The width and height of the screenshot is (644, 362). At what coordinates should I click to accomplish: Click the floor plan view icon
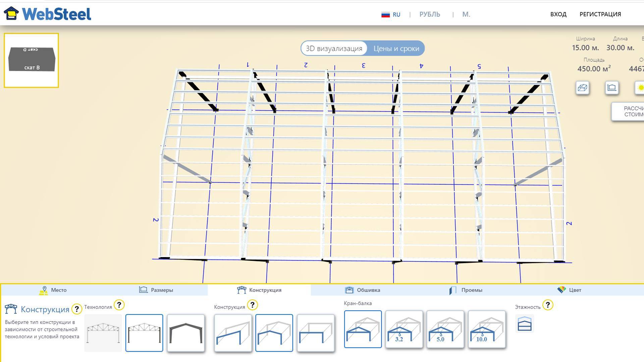(611, 88)
